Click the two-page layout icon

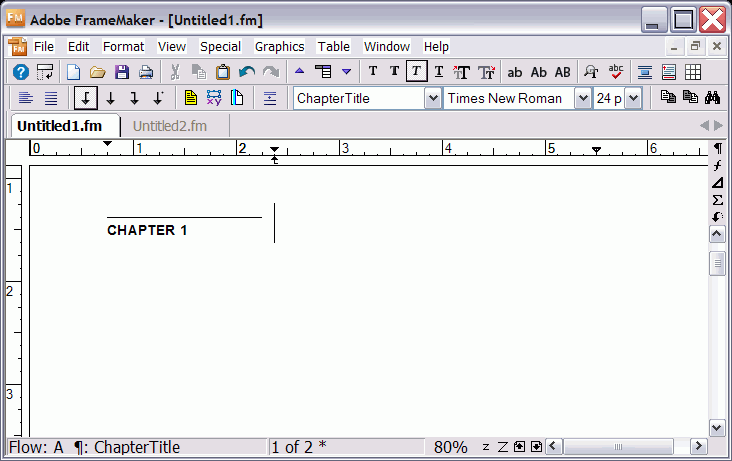(237, 98)
